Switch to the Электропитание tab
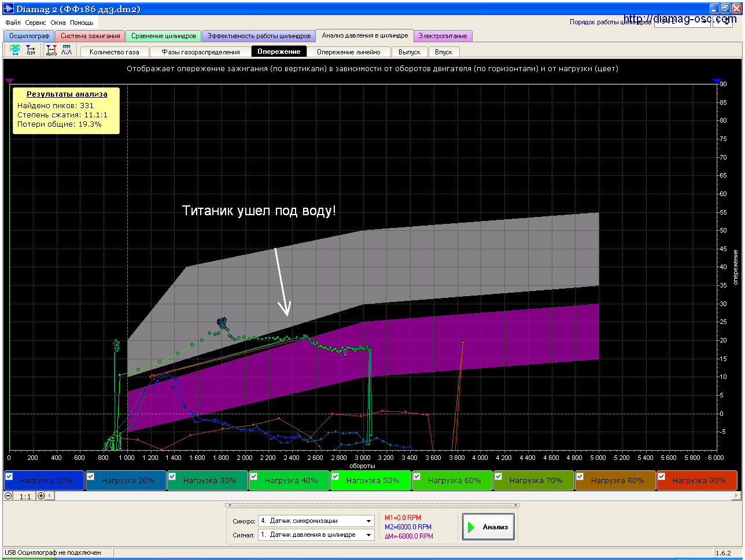The image size is (745, 560). coord(443,36)
